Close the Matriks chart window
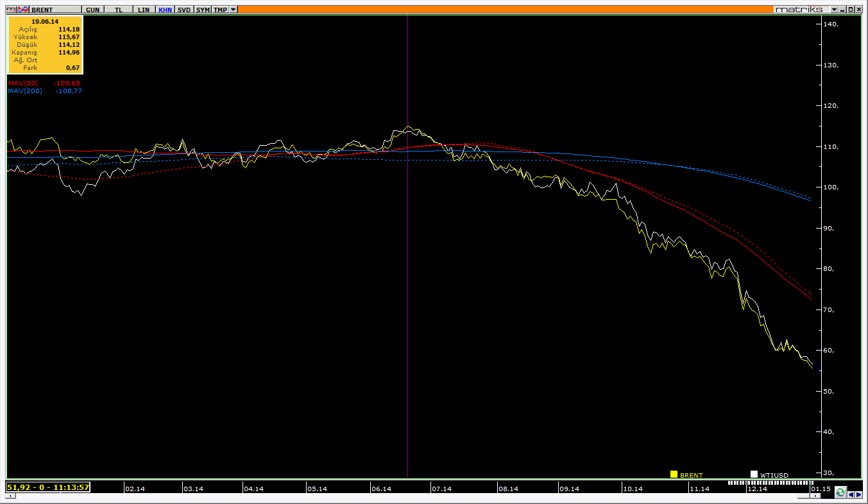This screenshot has width=868, height=504. click(859, 10)
